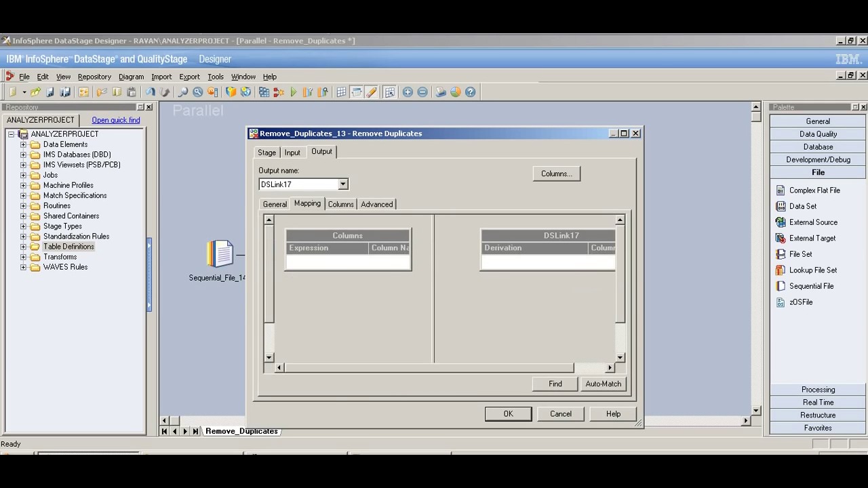Click the Zoom Out minus icon
The width and height of the screenshot is (868, 488).
[x=422, y=92]
